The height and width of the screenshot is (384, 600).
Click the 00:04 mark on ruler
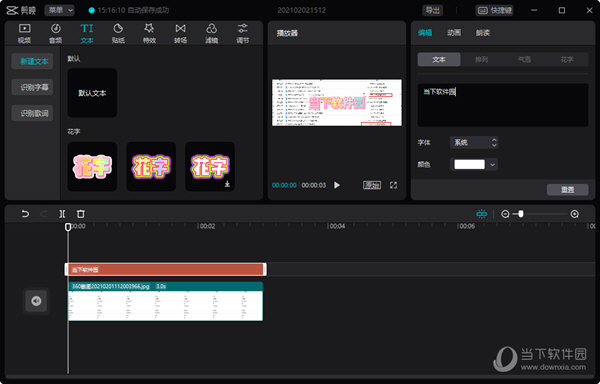click(x=336, y=226)
